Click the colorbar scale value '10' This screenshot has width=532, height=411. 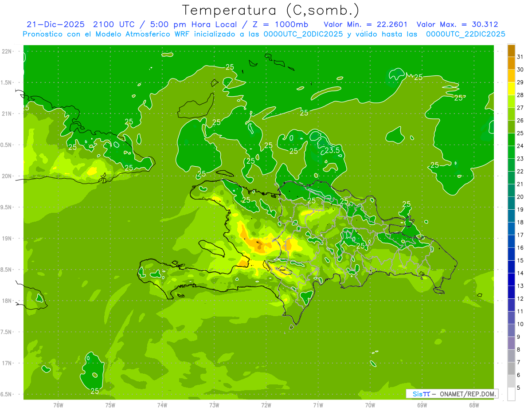520,324
